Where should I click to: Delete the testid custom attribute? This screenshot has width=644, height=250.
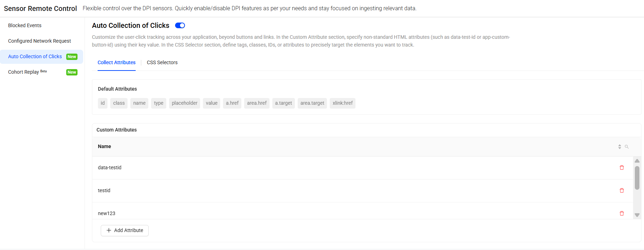[x=622, y=190]
